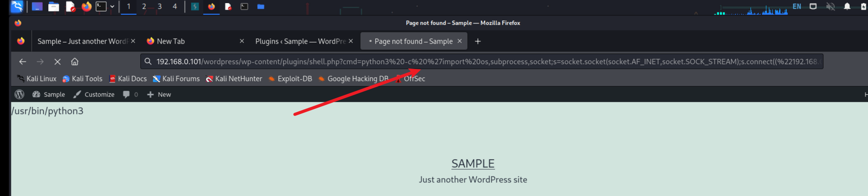The height and width of the screenshot is (196, 868).
Task: Select the blue folder window in taskbar
Action: click(x=261, y=7)
